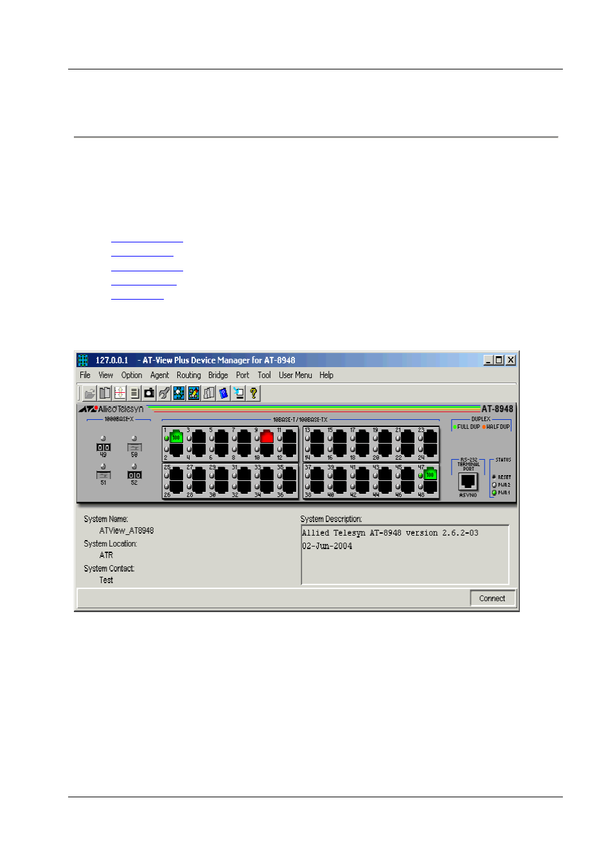Image resolution: width=613 pixels, height=868 pixels.
Task: Select green port 1 showing 100
Action: tap(176, 437)
